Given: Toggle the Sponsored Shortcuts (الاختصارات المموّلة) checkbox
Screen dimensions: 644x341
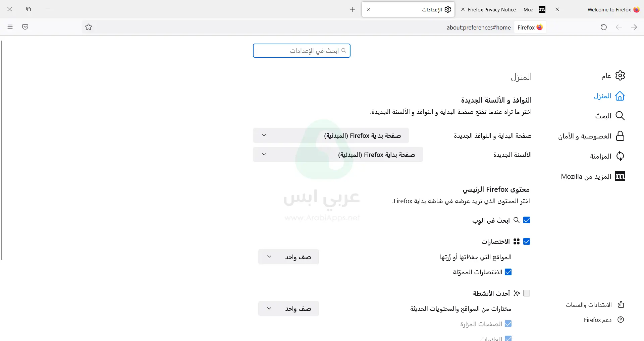Looking at the screenshot, I should pyautogui.click(x=509, y=272).
